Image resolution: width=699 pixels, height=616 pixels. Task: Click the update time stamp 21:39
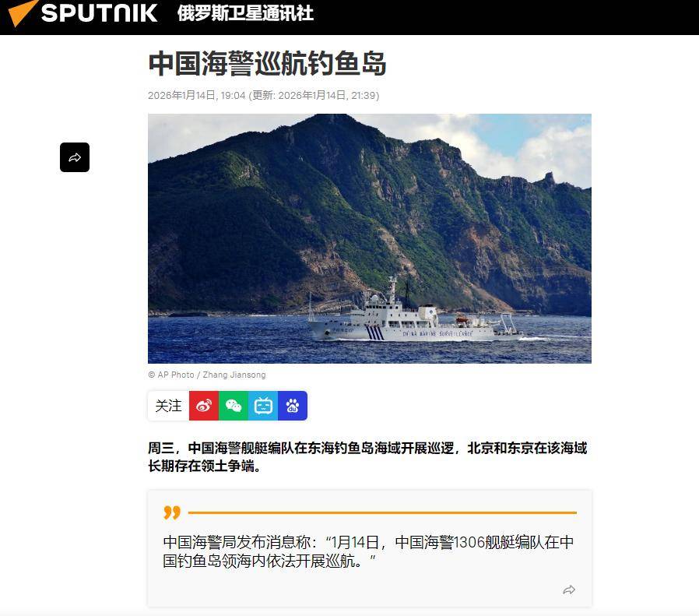pos(364,95)
